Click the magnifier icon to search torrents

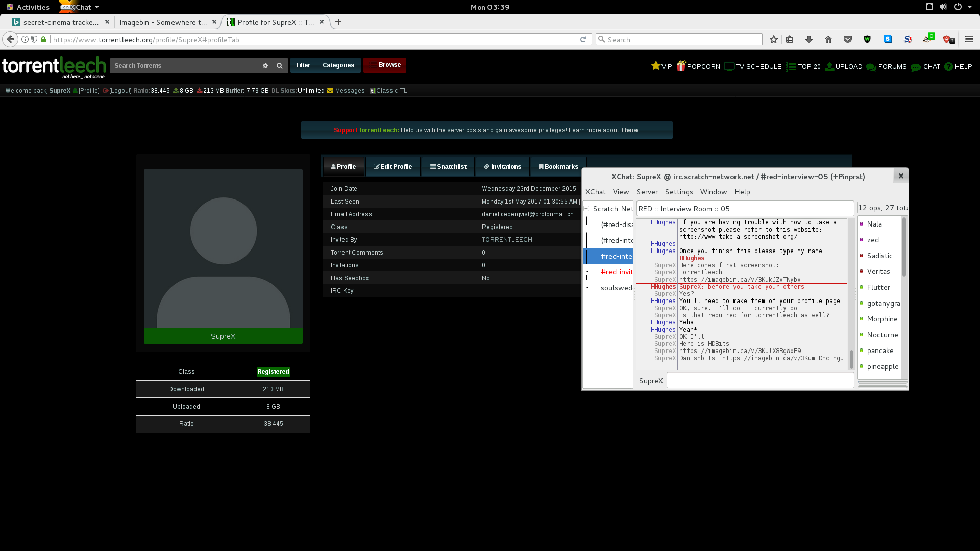(x=280, y=66)
